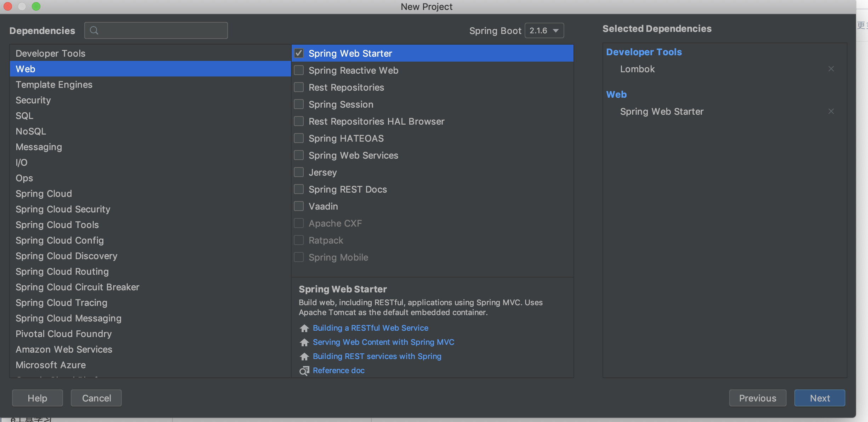Viewport: 868px width, 422px height.
Task: Select Spring Cloud Routing category
Action: click(150, 271)
